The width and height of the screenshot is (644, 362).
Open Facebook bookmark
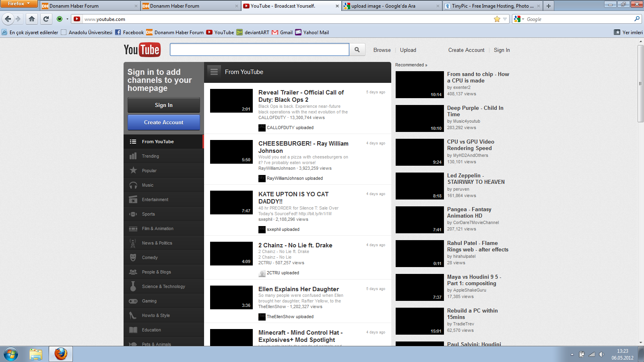[x=129, y=32]
